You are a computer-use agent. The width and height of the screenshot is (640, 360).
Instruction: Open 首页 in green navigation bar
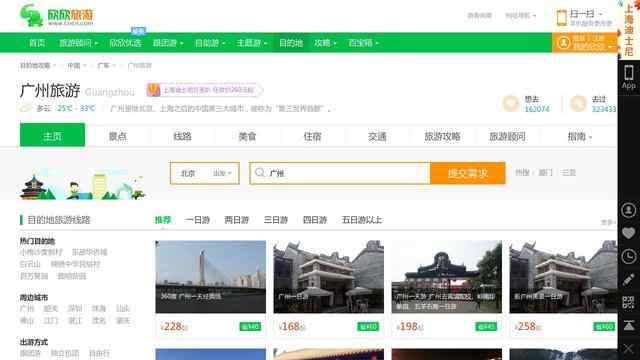37,43
